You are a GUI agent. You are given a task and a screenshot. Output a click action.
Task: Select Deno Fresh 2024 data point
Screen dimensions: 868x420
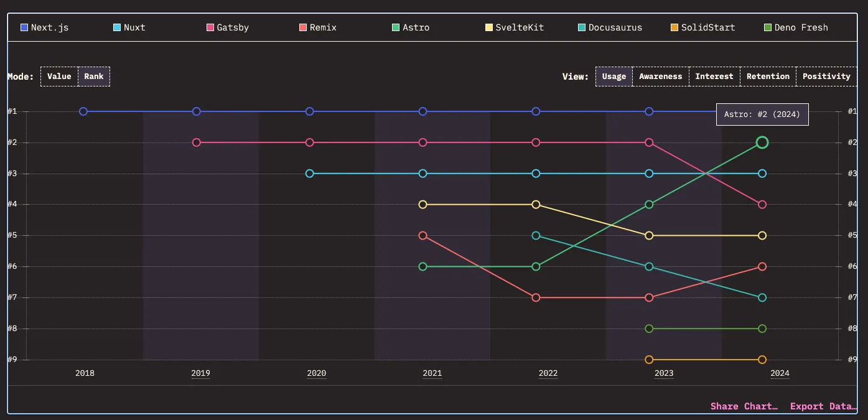pos(762,329)
